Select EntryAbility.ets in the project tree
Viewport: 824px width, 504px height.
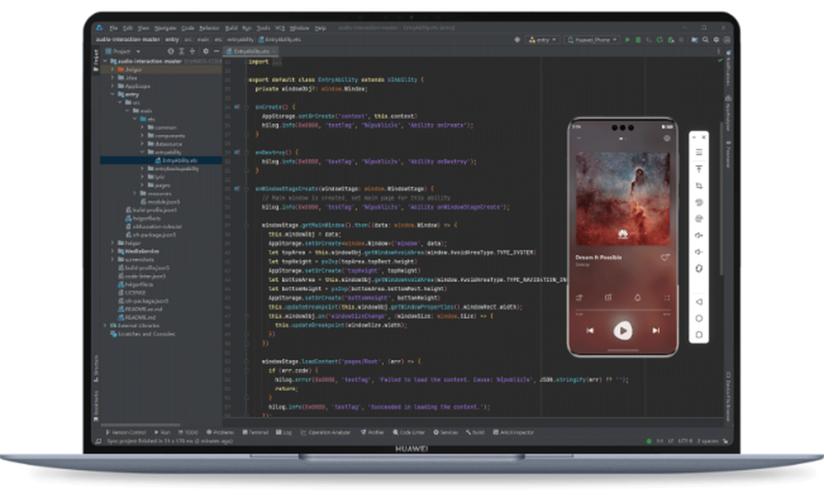pyautogui.click(x=176, y=161)
